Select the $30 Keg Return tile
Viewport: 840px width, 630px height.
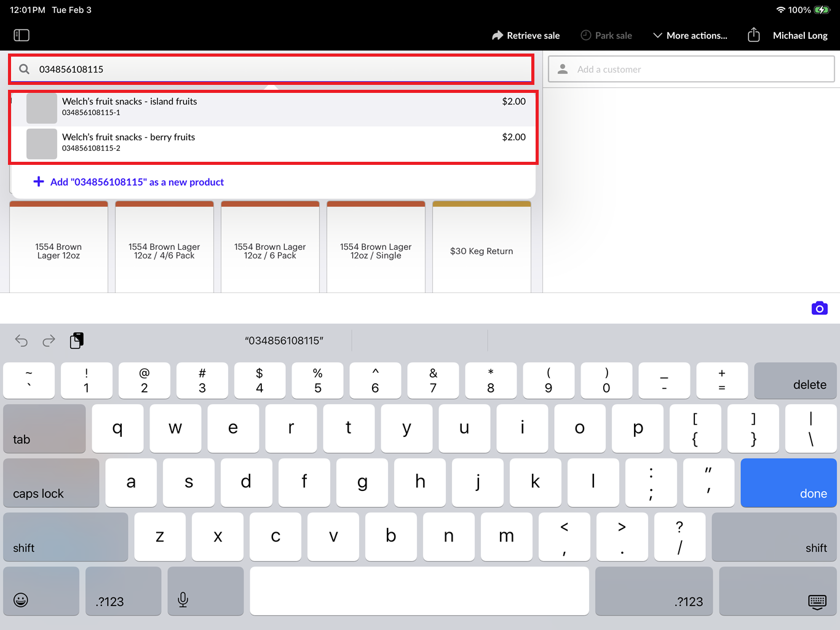tap(481, 247)
